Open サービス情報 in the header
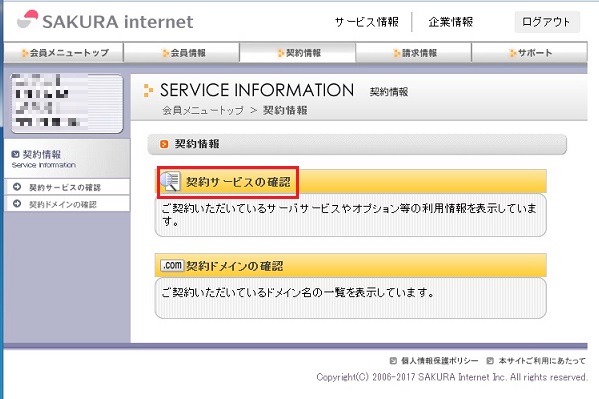Viewport: 599px width, 399px height. pyautogui.click(x=367, y=22)
